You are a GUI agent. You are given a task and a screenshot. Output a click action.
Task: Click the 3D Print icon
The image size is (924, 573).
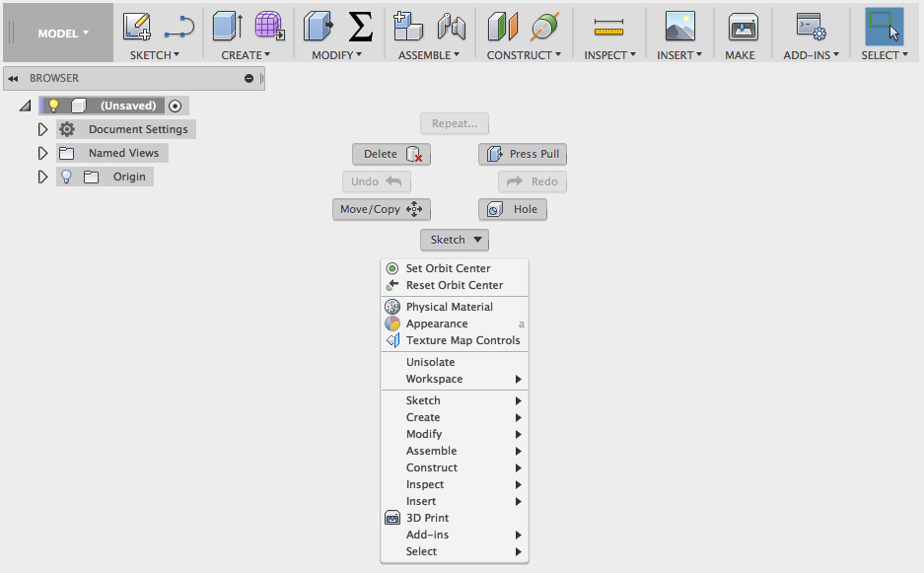pyautogui.click(x=392, y=517)
